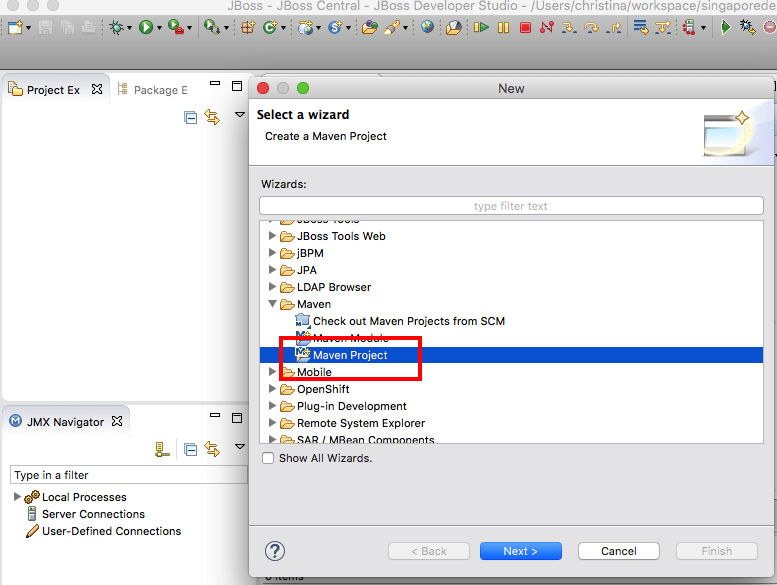Click the Step Into icon

(569, 27)
